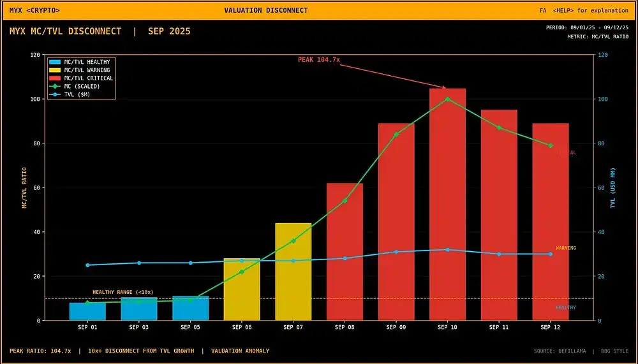This screenshot has width=638, height=364.
Task: Select the SEP 06 yellow bar
Action: click(x=242, y=289)
